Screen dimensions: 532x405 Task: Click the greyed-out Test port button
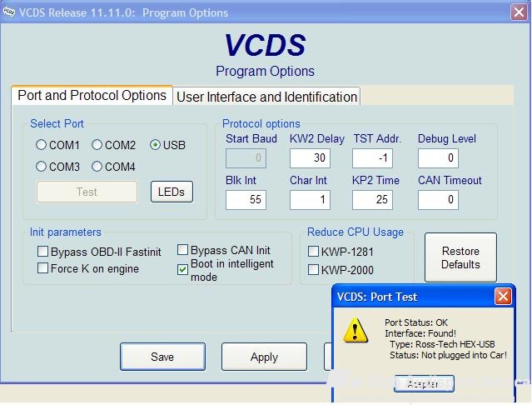point(87,192)
